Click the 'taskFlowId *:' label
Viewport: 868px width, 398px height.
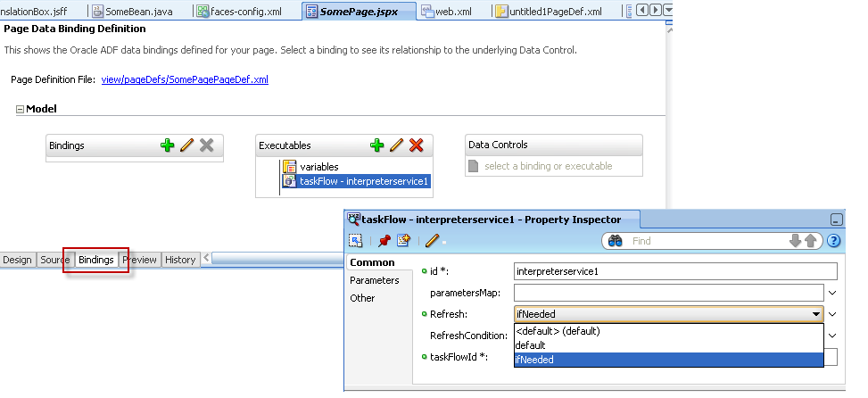coord(459,357)
